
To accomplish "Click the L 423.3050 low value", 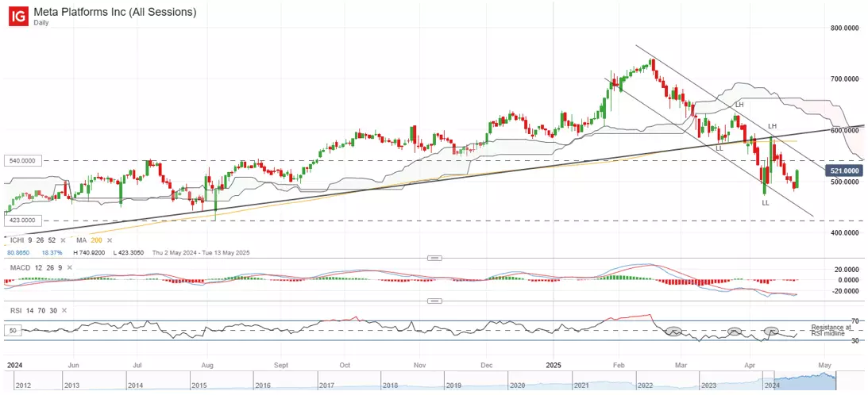I will pos(129,253).
